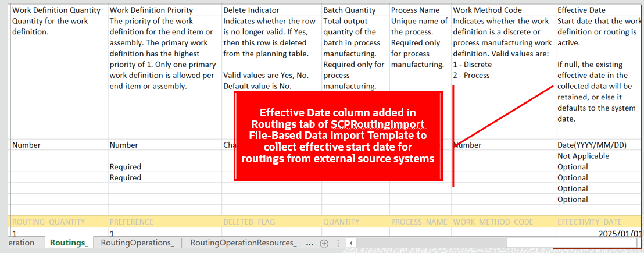Select the Number cell under Work Method Code
Viewport: 644px width, 253px height.
(x=503, y=145)
